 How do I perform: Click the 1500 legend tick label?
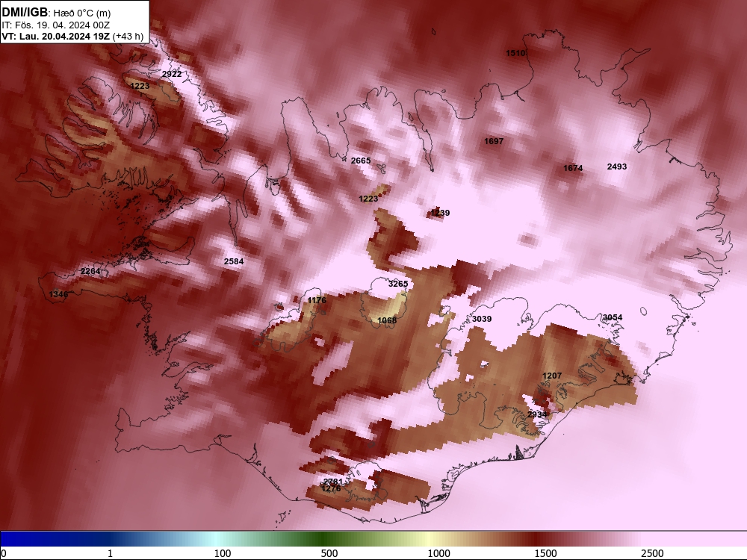point(545,553)
